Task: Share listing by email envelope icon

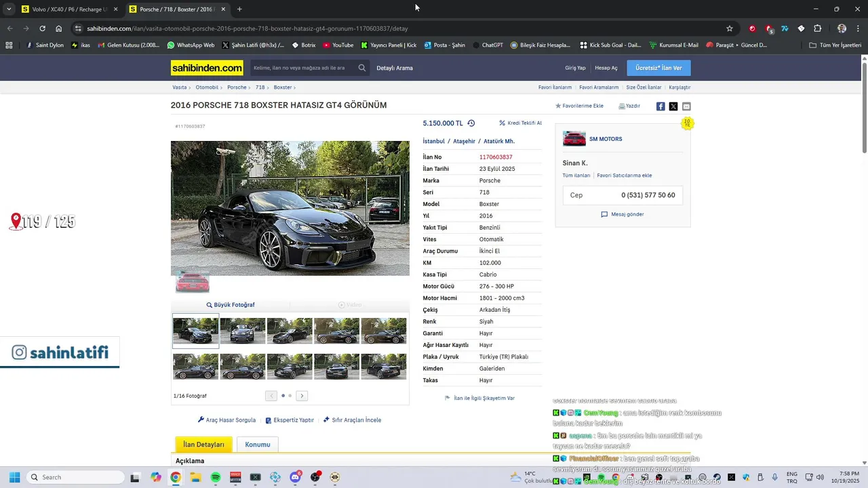Action: (686, 106)
